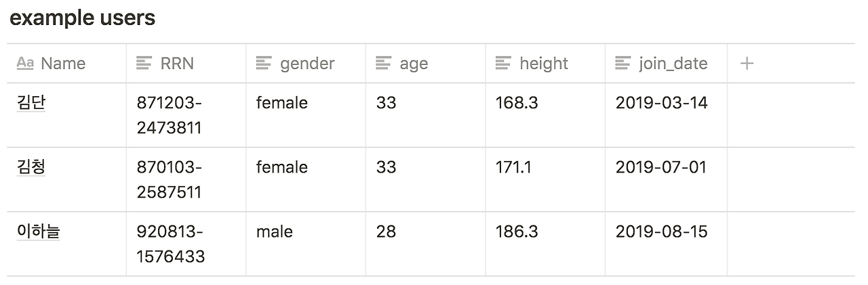Open the 이하늘 row page
The image size is (868, 285).
(39, 232)
